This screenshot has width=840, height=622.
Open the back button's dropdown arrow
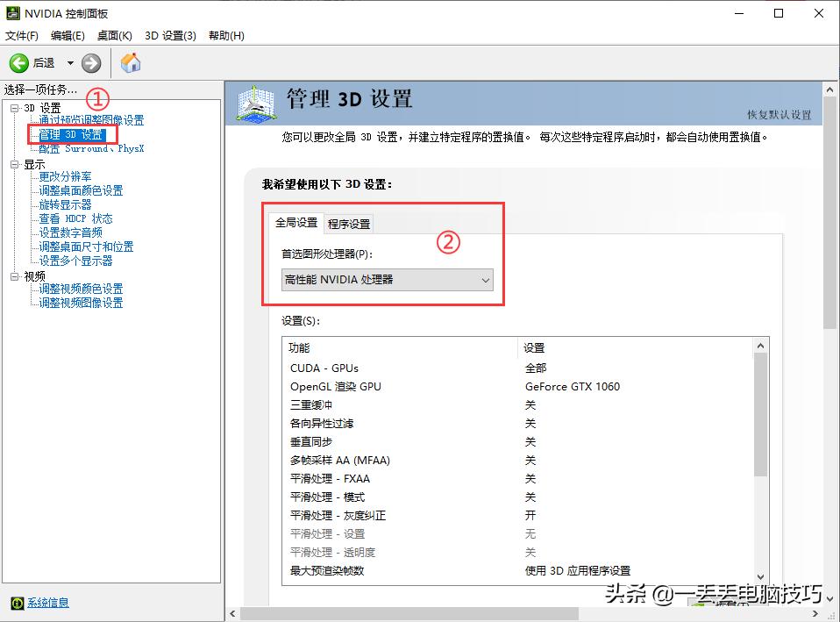pyautogui.click(x=68, y=62)
